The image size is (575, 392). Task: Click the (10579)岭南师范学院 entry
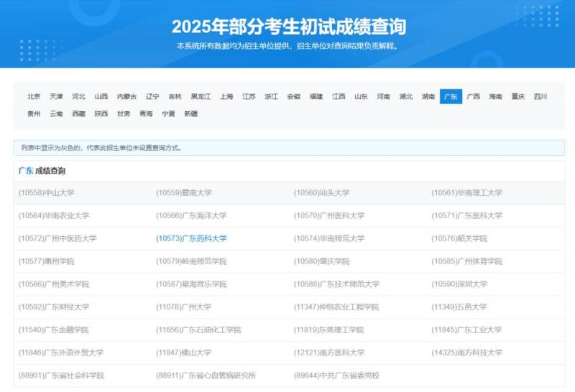tap(191, 261)
